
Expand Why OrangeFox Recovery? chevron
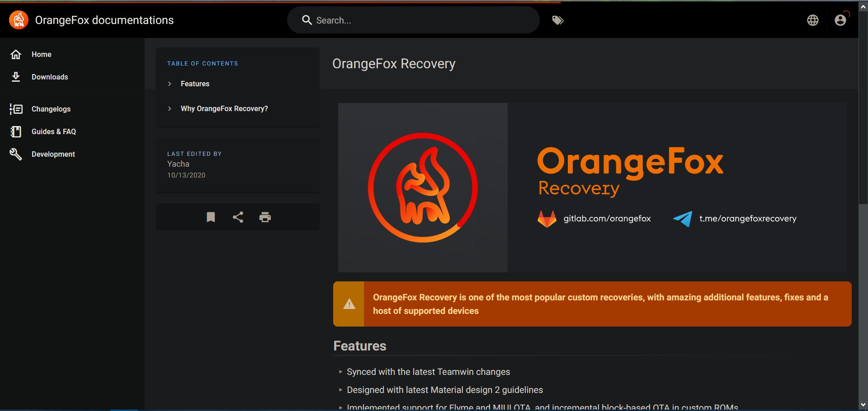(170, 108)
